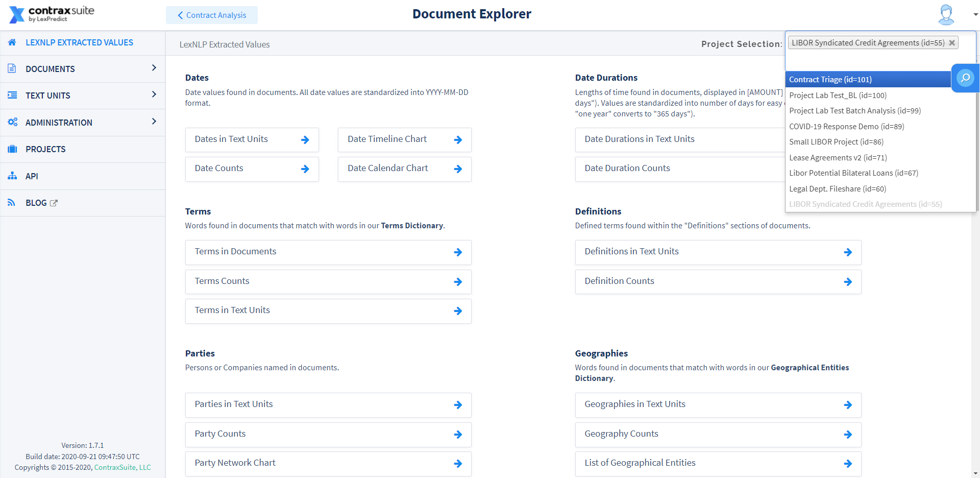The height and width of the screenshot is (478, 980).
Task: Click the Projects briefcase icon
Action: click(12, 149)
